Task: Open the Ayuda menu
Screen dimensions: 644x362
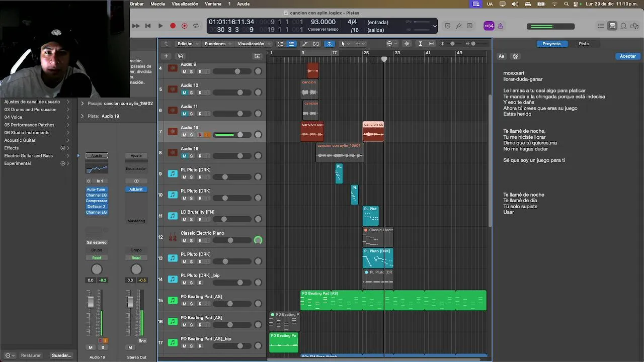Action: [x=243, y=4]
